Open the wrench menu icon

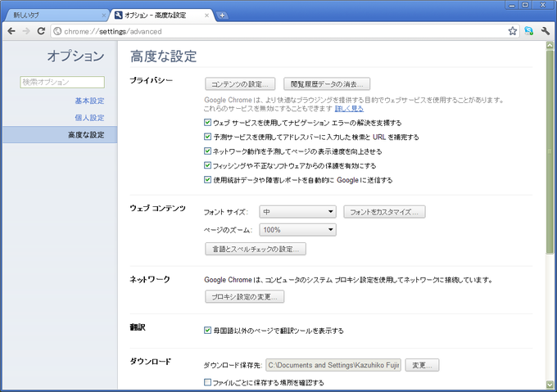(x=546, y=31)
